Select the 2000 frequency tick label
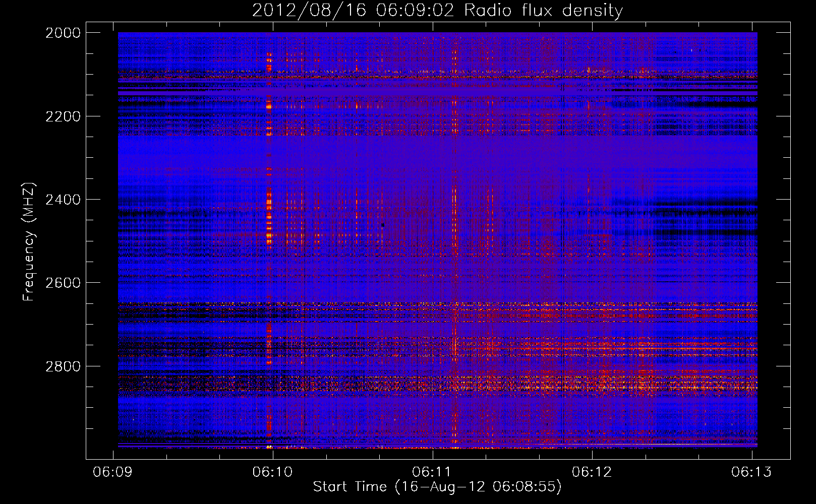Image resolution: width=816 pixels, height=504 pixels. [63, 33]
